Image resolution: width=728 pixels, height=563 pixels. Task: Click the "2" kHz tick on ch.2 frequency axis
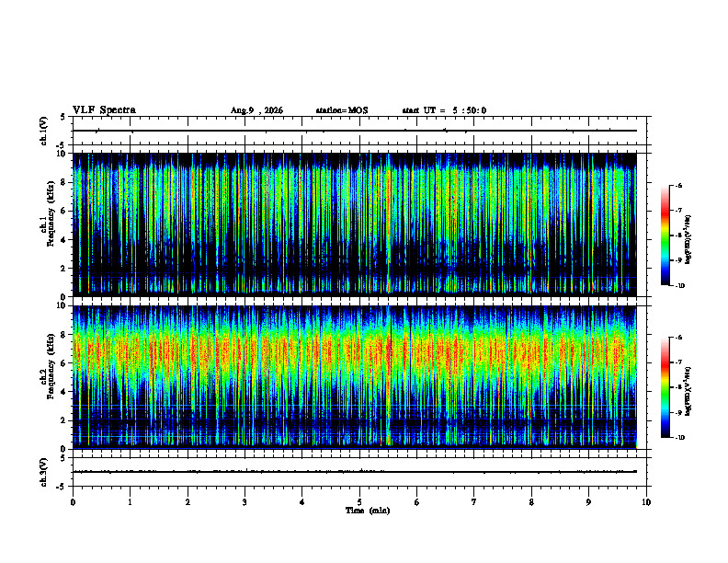(64, 420)
